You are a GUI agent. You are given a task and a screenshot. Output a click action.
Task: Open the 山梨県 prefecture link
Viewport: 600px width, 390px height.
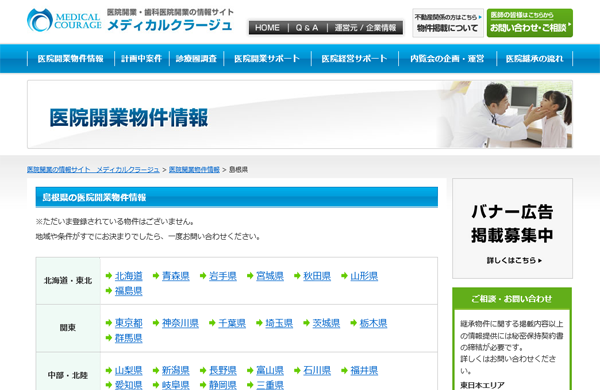click(x=129, y=370)
